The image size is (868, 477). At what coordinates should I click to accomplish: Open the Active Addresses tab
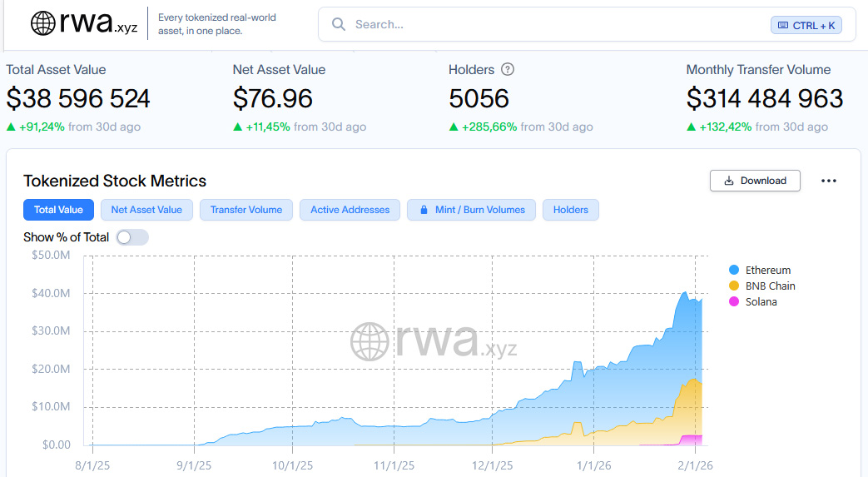point(350,210)
